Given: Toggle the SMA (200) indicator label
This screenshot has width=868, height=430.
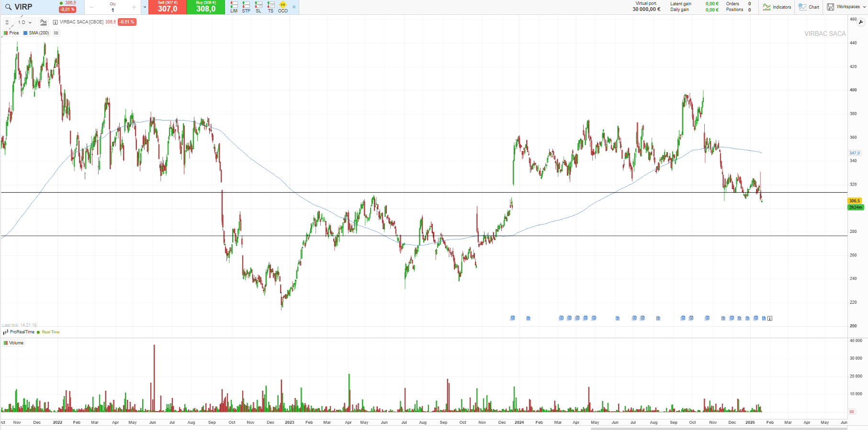Looking at the screenshot, I should (36, 33).
